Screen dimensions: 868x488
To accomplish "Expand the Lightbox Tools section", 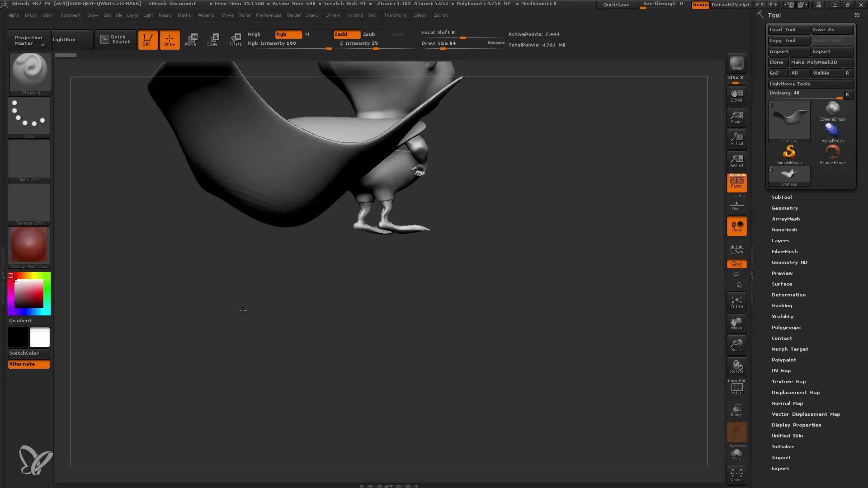I will 811,84.
